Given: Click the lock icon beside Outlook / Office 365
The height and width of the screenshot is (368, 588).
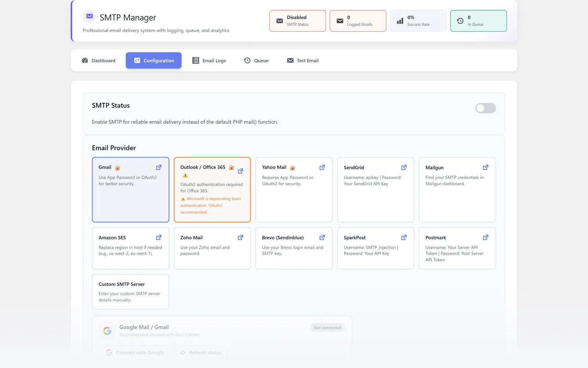Looking at the screenshot, I should [x=232, y=167].
